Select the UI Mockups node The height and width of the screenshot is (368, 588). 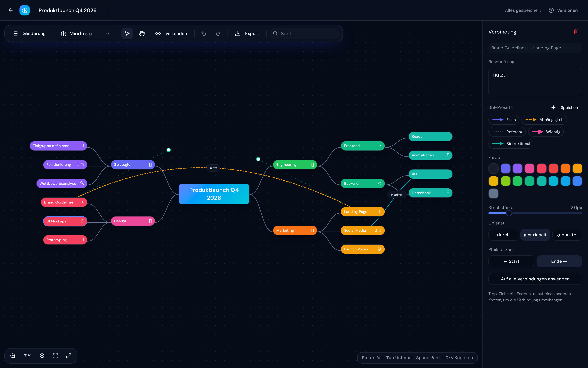point(65,221)
